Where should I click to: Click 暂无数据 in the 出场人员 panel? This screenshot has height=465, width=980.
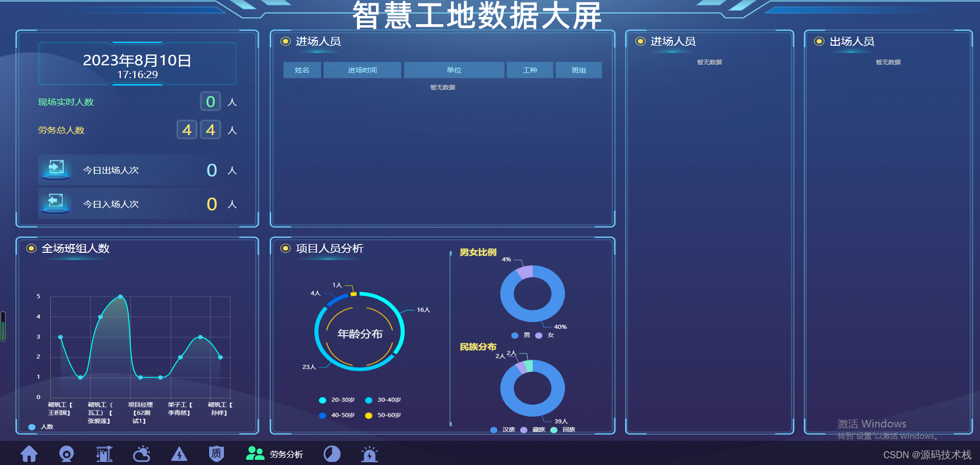pyautogui.click(x=888, y=62)
